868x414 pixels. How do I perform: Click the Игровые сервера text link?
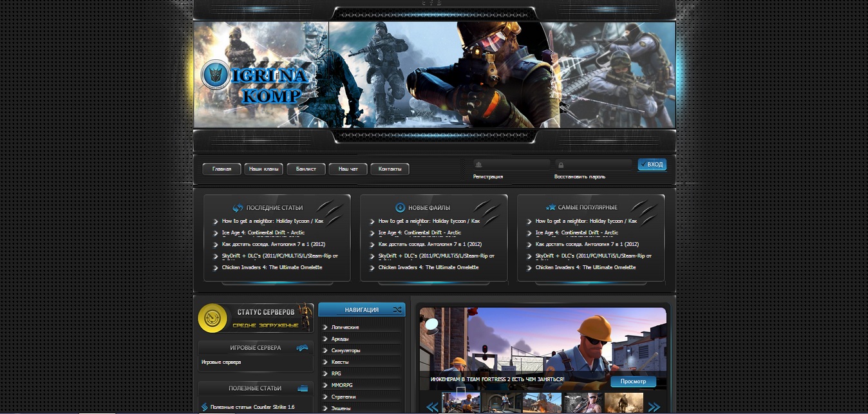(221, 362)
